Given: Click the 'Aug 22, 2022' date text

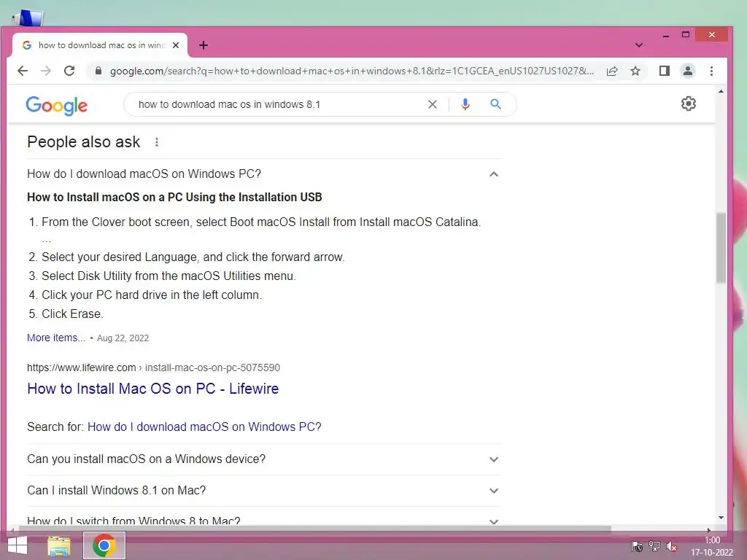Looking at the screenshot, I should (x=123, y=338).
